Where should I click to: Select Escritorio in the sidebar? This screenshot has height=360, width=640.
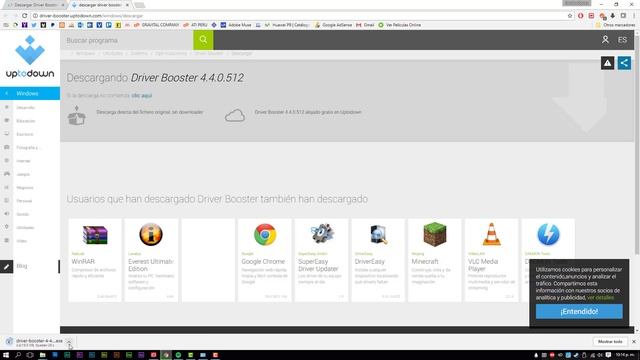pyautogui.click(x=25, y=134)
